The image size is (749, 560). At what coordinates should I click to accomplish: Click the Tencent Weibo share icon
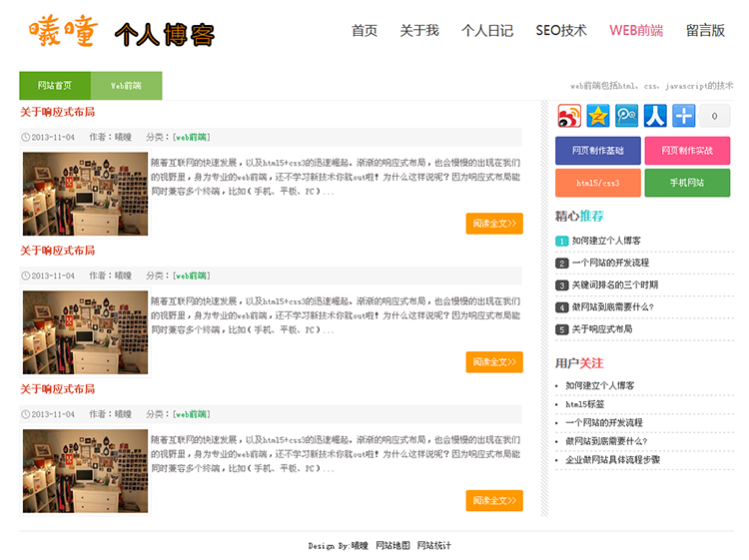tap(626, 116)
